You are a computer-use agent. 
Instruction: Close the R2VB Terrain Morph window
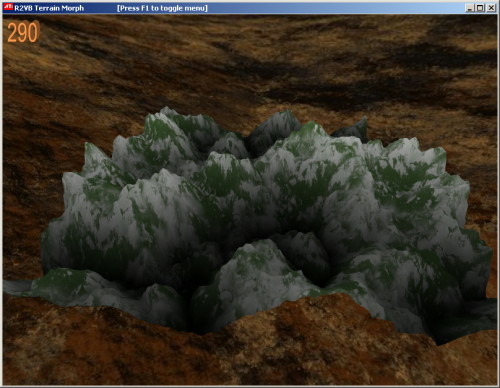coord(491,8)
